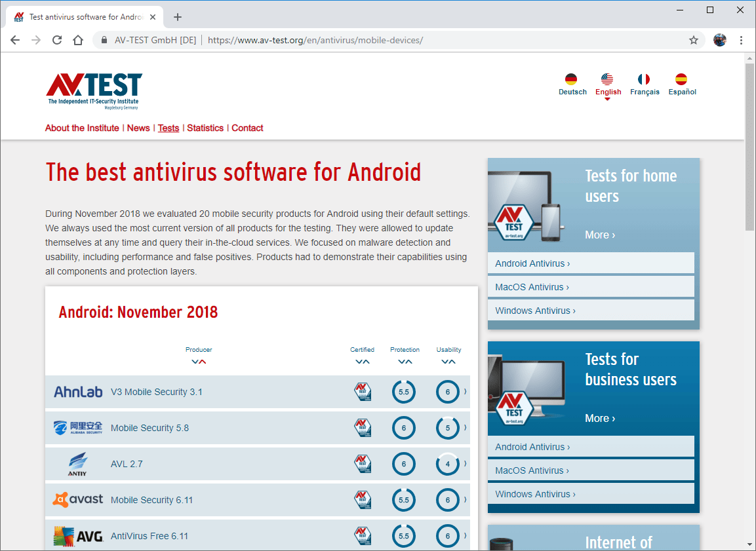Expand AVL 2.7 row arrow

click(466, 464)
